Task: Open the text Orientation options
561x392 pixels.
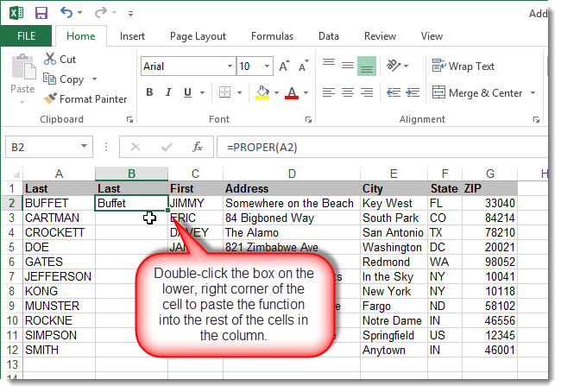Action: (398, 66)
